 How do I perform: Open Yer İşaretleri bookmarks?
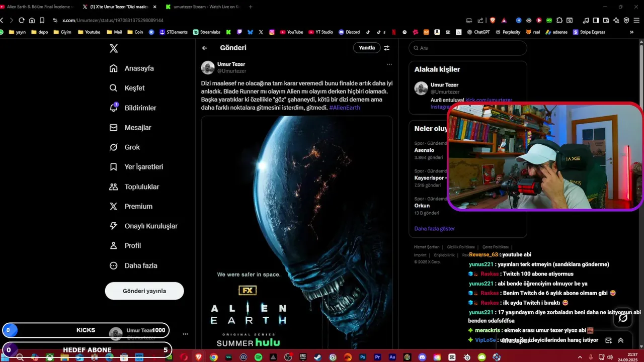(136, 167)
